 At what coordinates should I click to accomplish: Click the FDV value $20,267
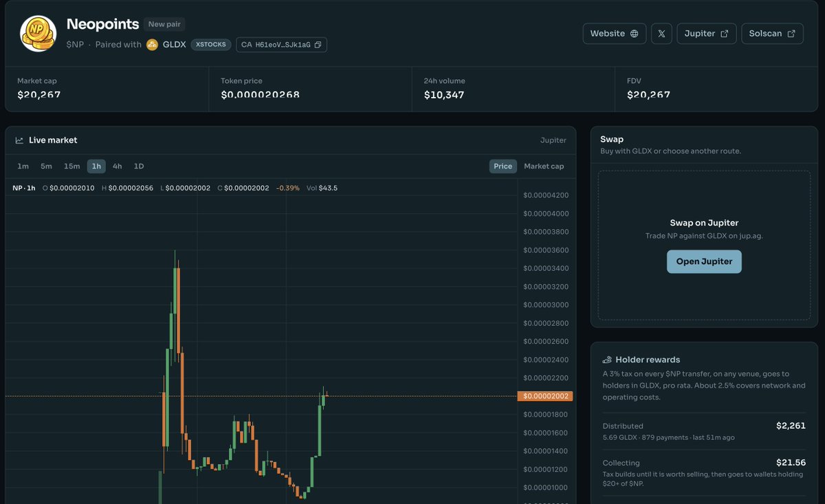(x=649, y=95)
